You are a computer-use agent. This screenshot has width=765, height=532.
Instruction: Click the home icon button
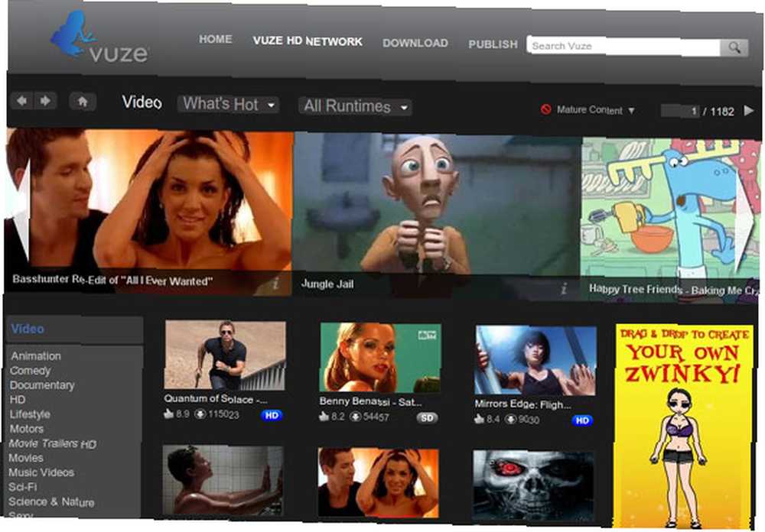(83, 102)
